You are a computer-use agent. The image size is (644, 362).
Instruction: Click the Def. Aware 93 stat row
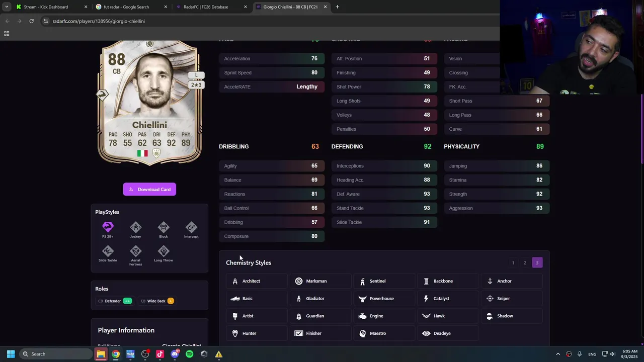coord(384,194)
